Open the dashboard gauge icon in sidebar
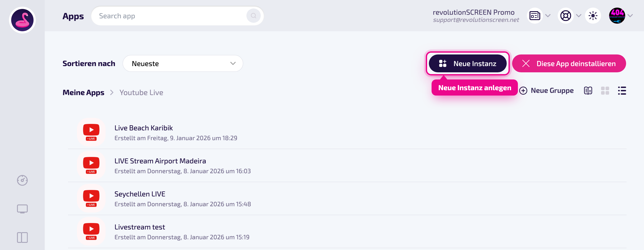This screenshot has height=250, width=644. click(22, 180)
